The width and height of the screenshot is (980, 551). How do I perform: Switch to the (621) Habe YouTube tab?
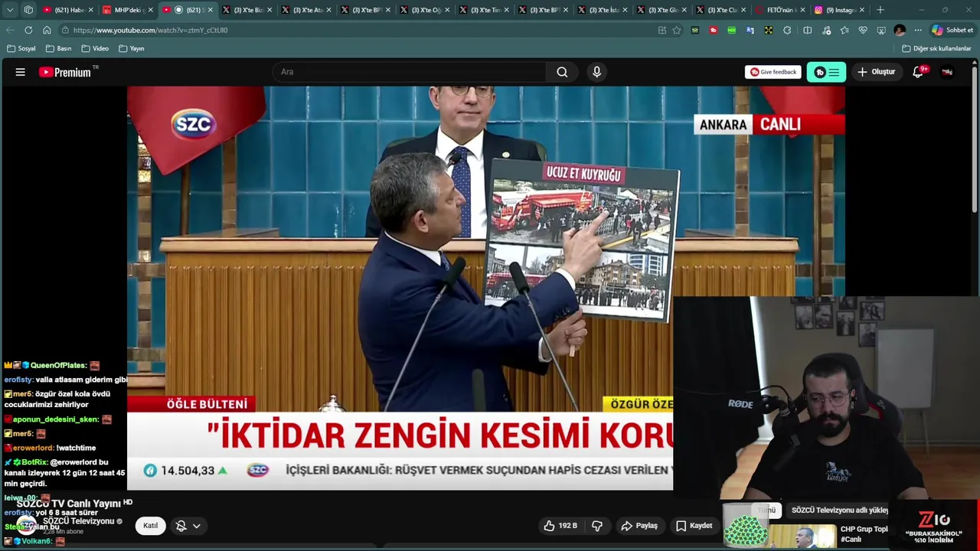(67, 10)
